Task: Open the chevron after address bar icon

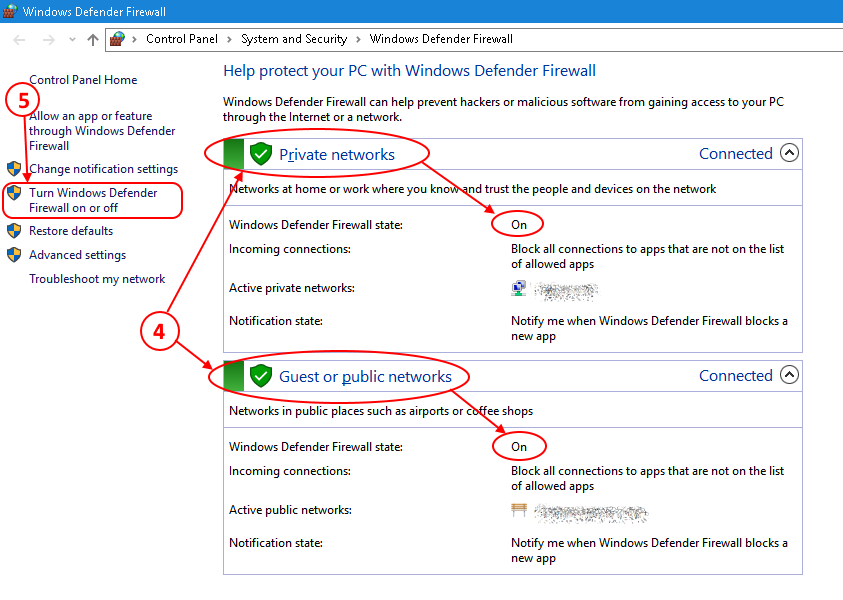Action: pos(134,39)
